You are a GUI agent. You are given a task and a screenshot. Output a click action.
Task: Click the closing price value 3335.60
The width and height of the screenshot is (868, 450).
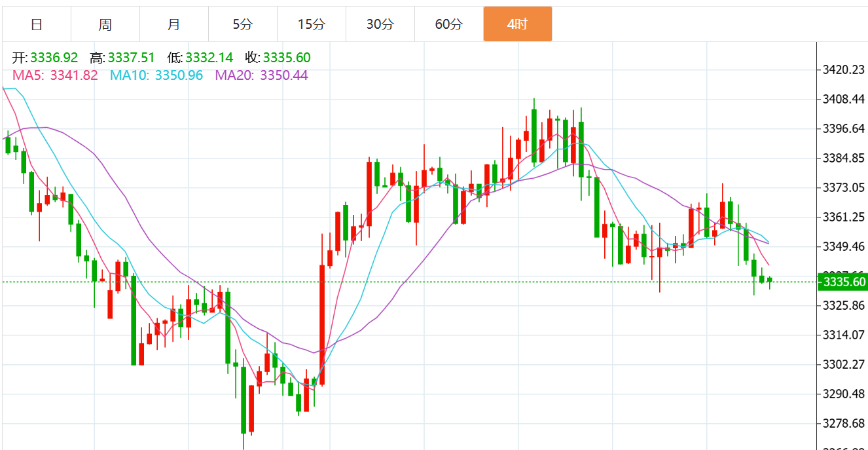(x=287, y=58)
